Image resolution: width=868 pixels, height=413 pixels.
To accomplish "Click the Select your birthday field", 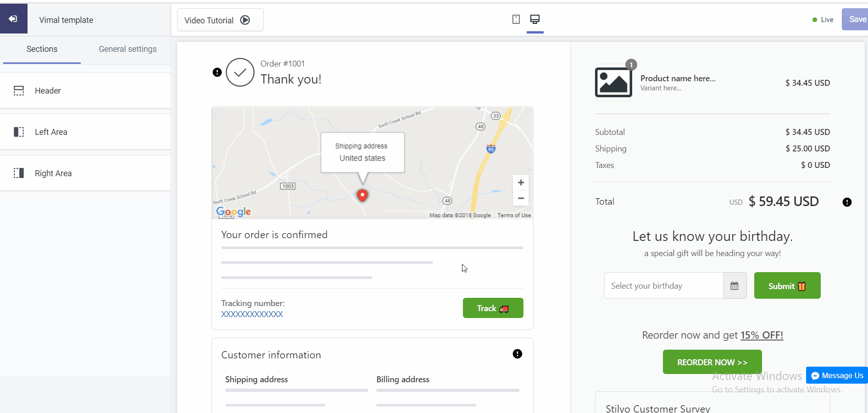I will [x=663, y=286].
